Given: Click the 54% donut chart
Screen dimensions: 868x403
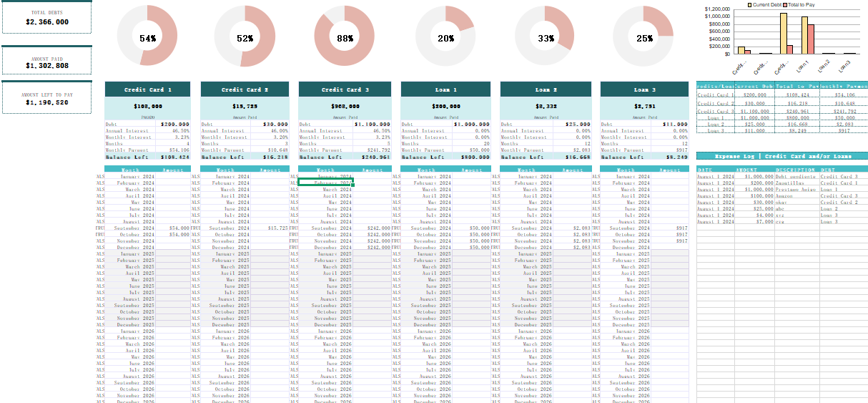Looking at the screenshot, I should [148, 37].
